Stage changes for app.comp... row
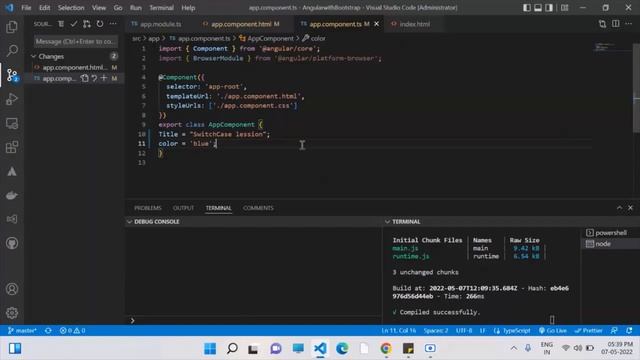Image resolution: width=640 pixels, height=360 pixels. [x=104, y=78]
